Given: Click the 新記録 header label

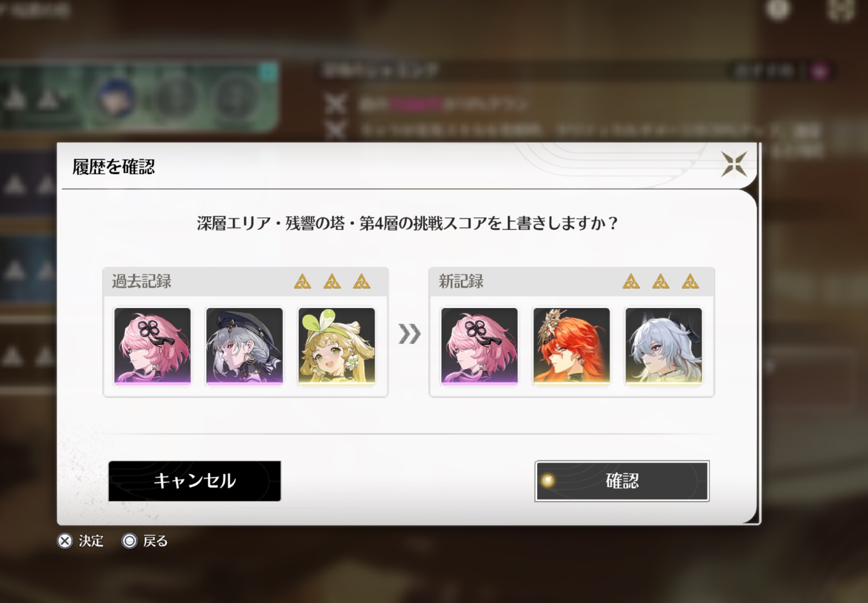Looking at the screenshot, I should click(461, 281).
